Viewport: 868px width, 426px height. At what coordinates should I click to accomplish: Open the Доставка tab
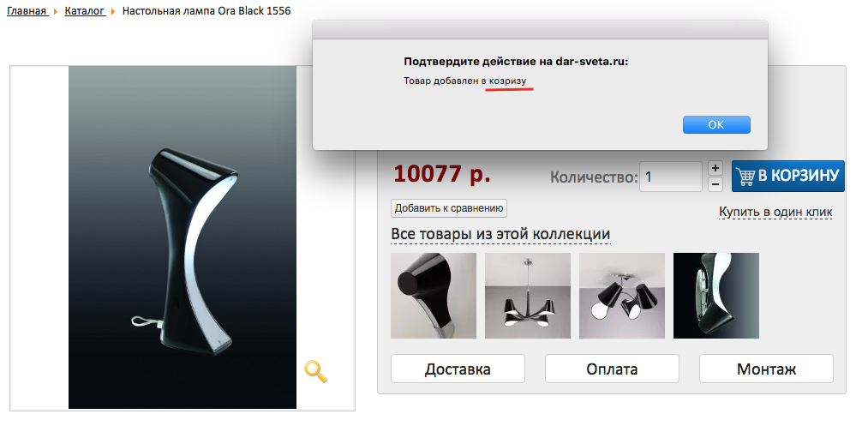[458, 369]
